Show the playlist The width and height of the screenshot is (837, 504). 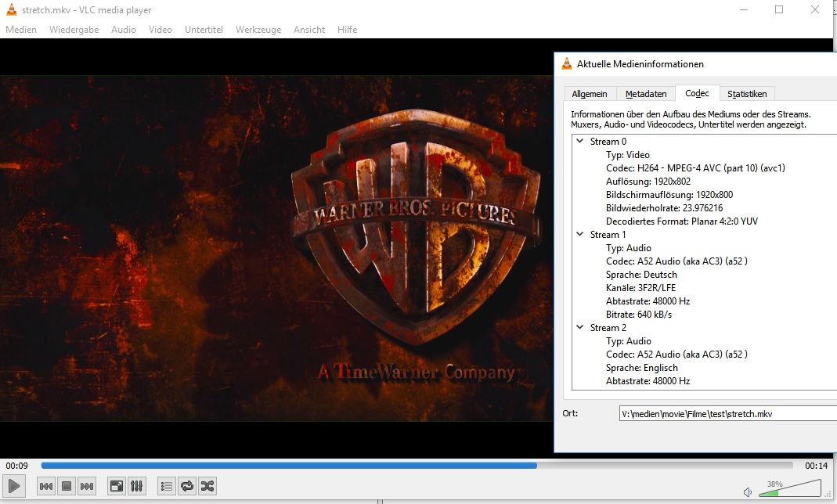(x=166, y=486)
